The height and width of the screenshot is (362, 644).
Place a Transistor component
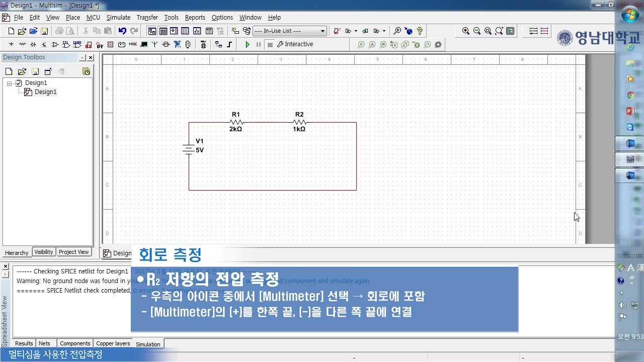click(x=44, y=44)
